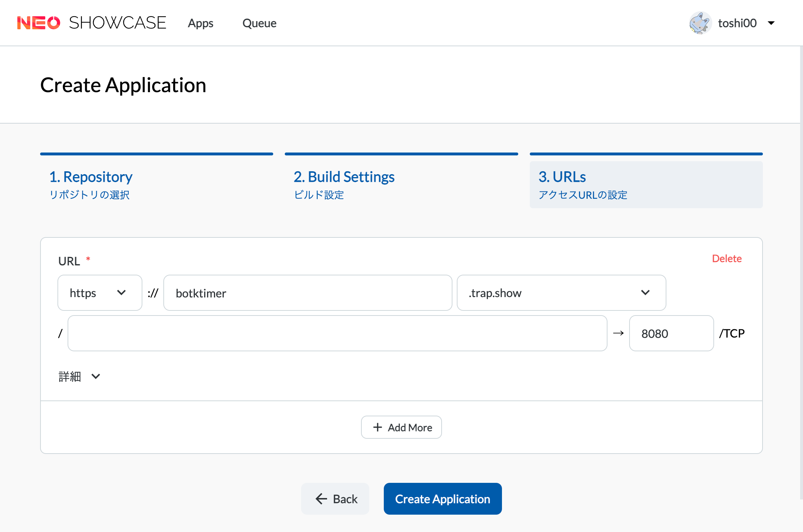The image size is (803, 532).
Task: Click the /TCP protocol label
Action: pos(732,333)
